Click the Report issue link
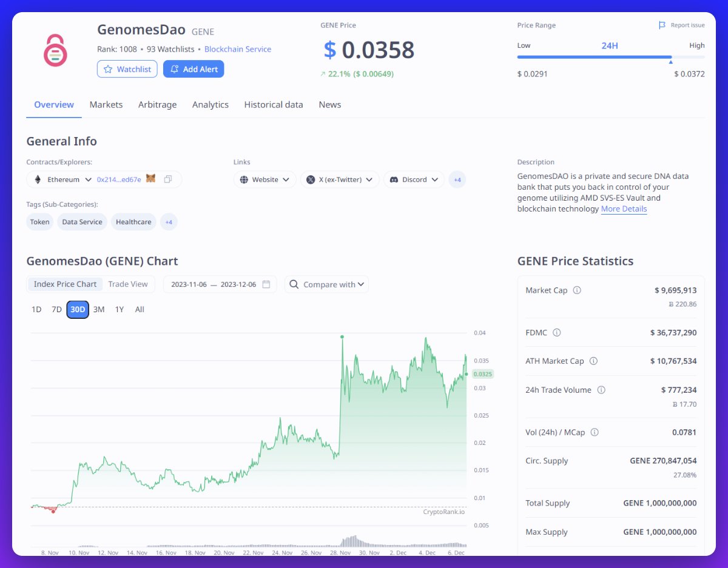This screenshot has width=728, height=568. [682, 25]
